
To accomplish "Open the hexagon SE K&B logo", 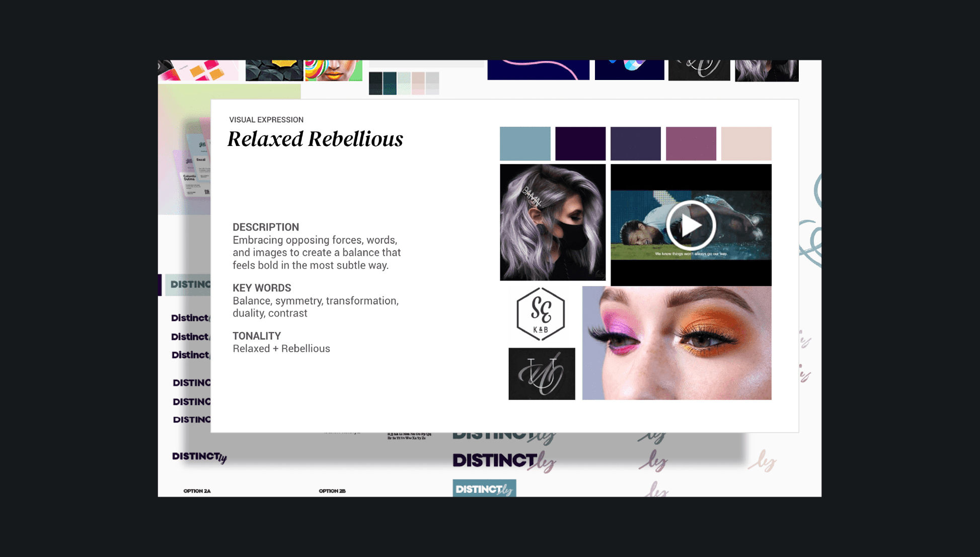I will coord(541,314).
